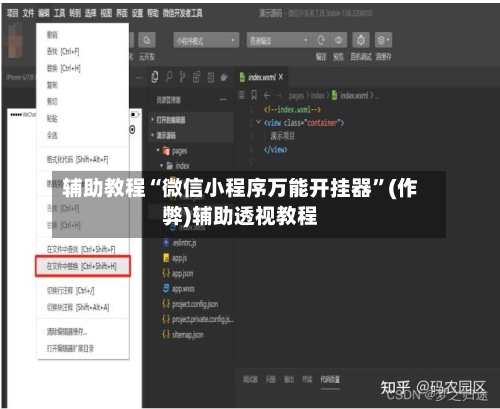Choose 切换行注释 [Ctrl+/] menu item
The width and height of the screenshot is (500, 409).
click(x=82, y=291)
